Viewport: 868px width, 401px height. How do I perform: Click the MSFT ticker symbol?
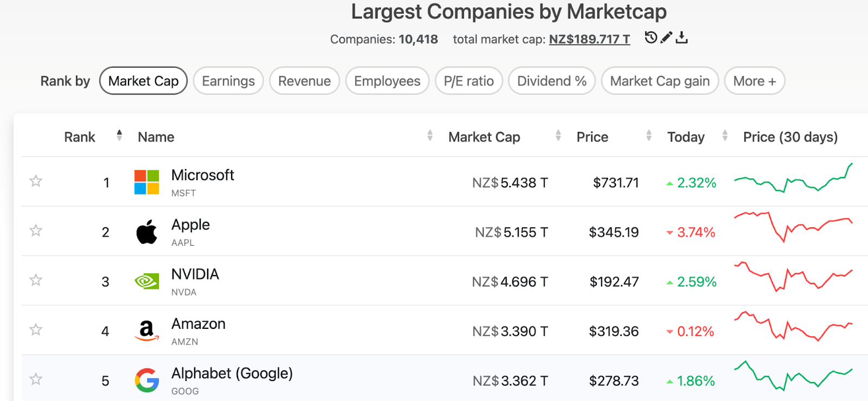point(183,193)
